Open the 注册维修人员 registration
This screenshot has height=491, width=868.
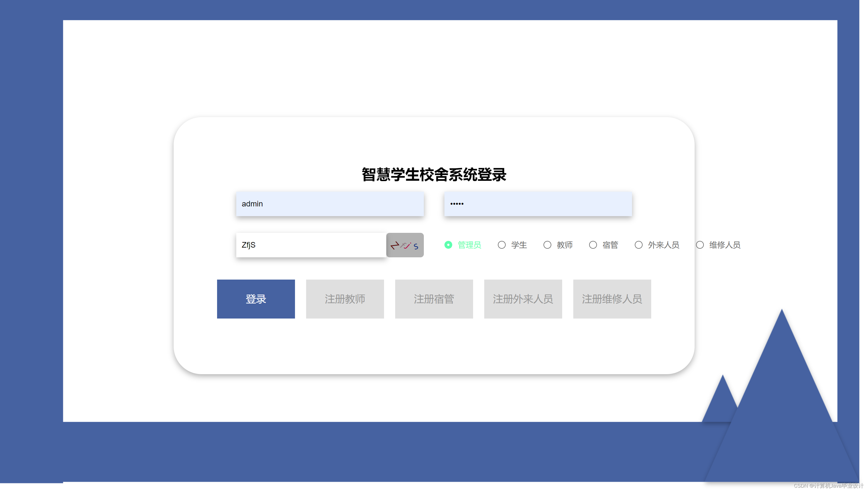(x=612, y=299)
